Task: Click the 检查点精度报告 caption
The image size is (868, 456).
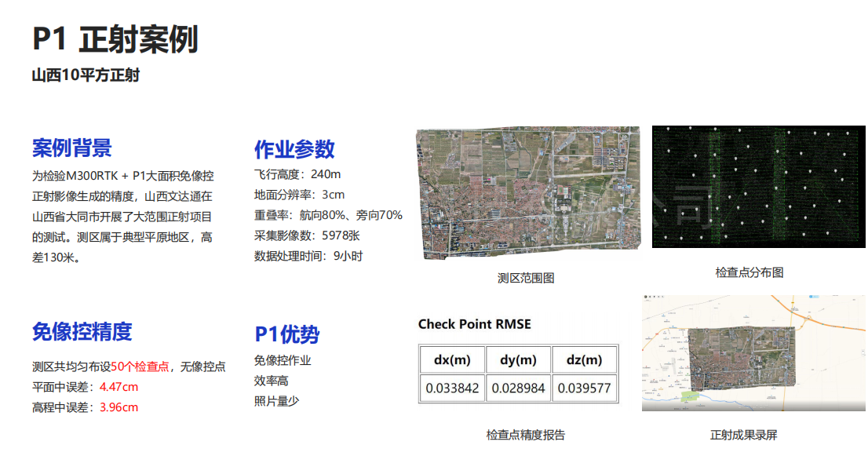Action: pyautogui.click(x=525, y=435)
